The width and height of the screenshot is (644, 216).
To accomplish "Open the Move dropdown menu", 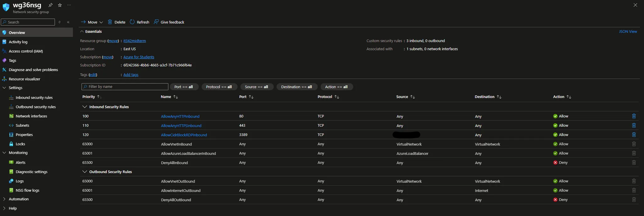I will (92, 22).
